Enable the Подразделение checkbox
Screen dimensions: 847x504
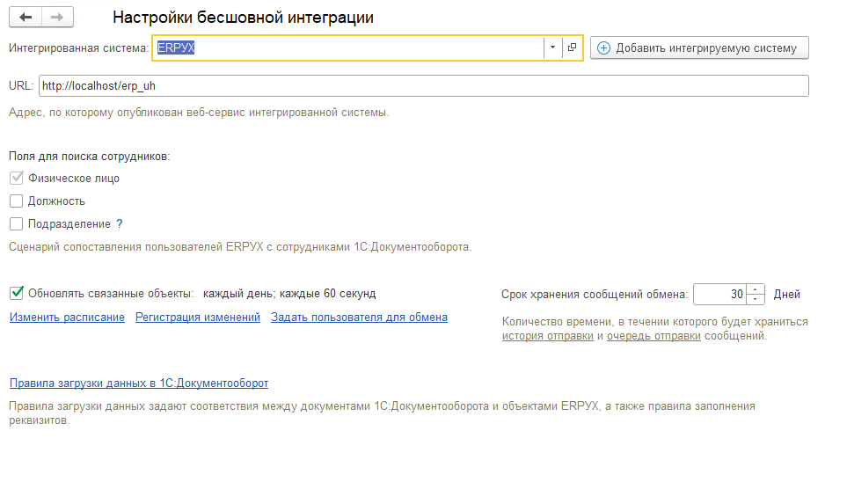[16, 223]
